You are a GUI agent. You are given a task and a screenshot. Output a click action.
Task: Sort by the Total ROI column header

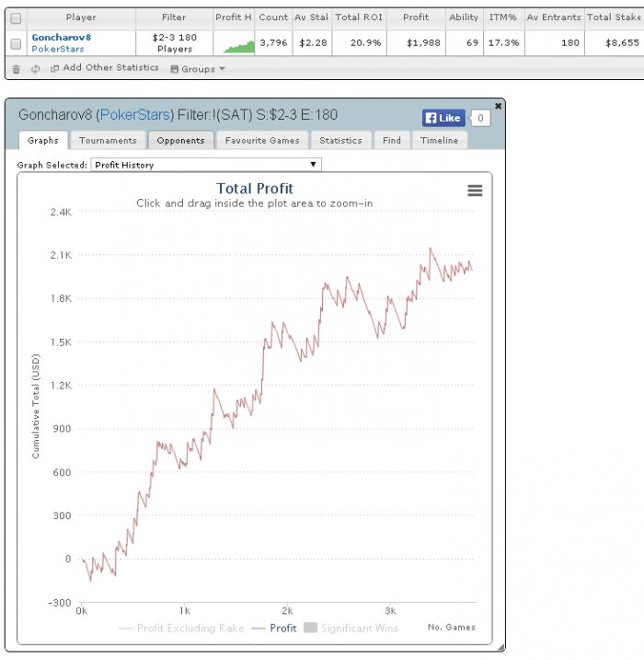tap(359, 17)
